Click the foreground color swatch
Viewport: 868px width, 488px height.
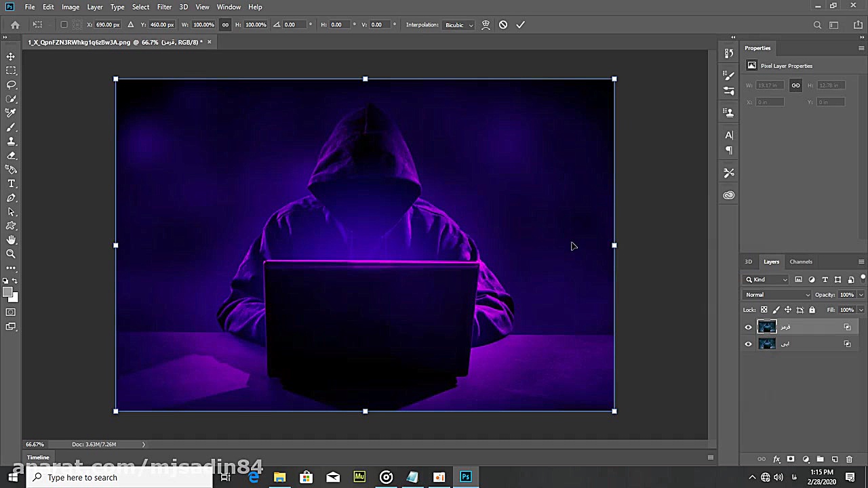(7, 292)
